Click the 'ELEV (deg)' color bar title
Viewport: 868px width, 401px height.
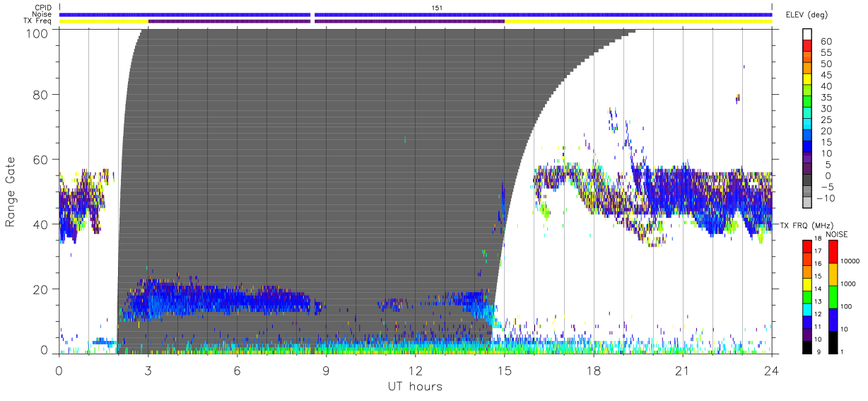click(807, 16)
